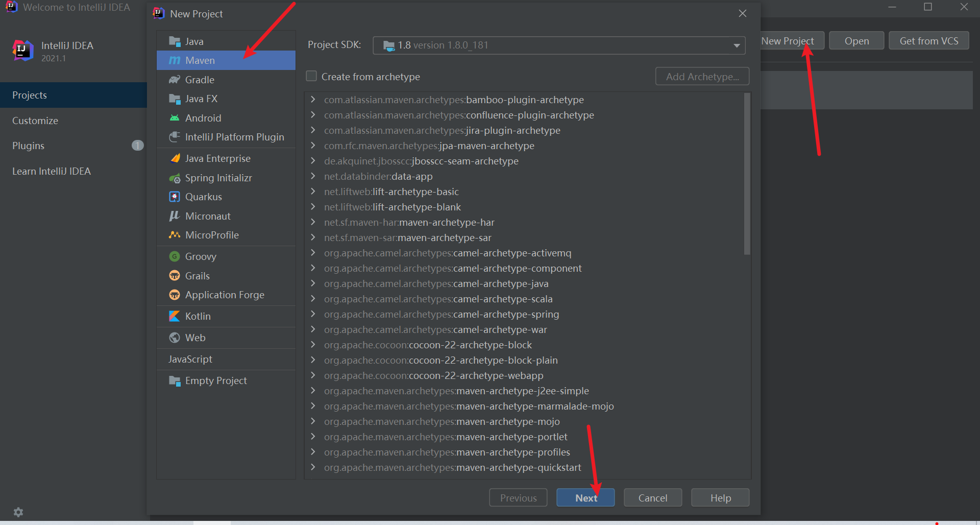
Task: Select the Java folder icon in project types
Action: point(175,41)
